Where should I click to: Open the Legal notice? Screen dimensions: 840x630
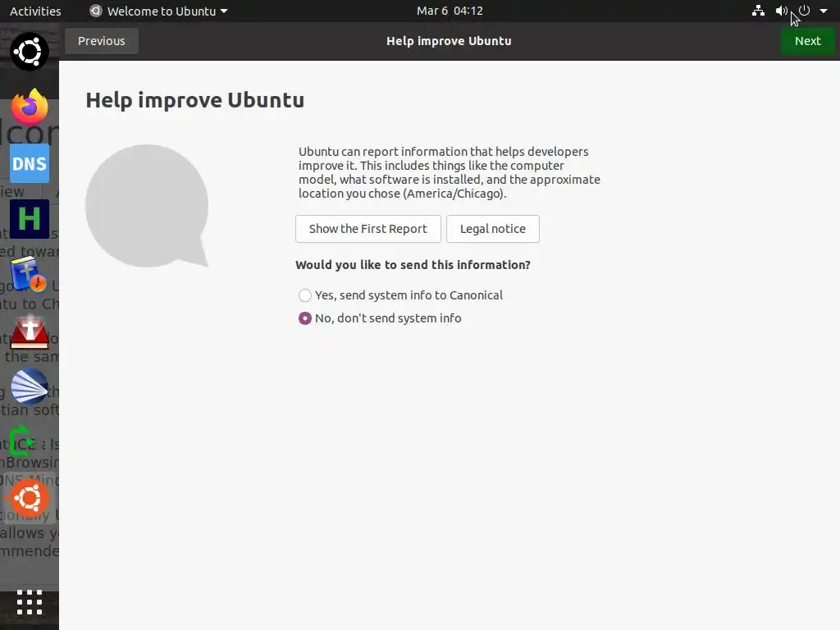[493, 229]
